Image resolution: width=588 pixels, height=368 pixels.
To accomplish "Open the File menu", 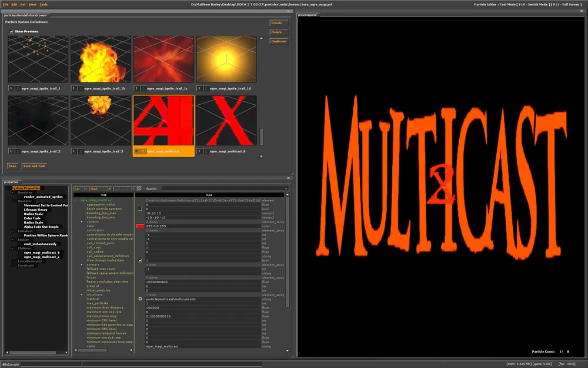I will [5, 4].
